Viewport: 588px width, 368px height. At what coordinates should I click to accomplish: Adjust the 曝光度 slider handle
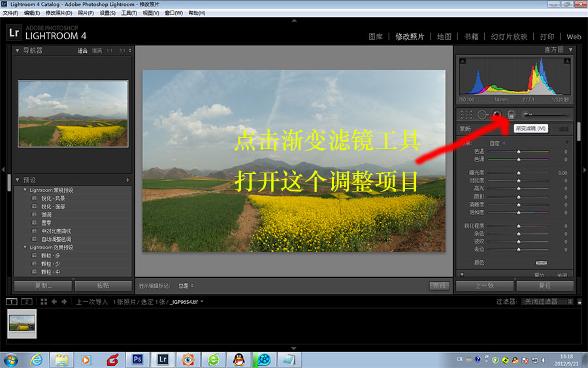pyautogui.click(x=519, y=173)
